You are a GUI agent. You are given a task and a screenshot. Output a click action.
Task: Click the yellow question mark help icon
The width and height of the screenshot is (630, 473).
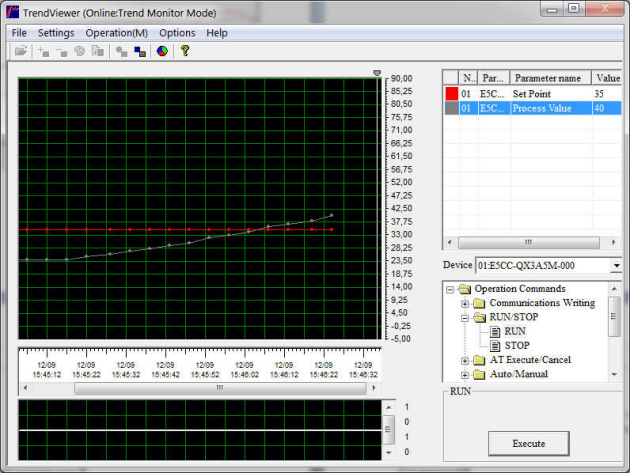(x=185, y=51)
